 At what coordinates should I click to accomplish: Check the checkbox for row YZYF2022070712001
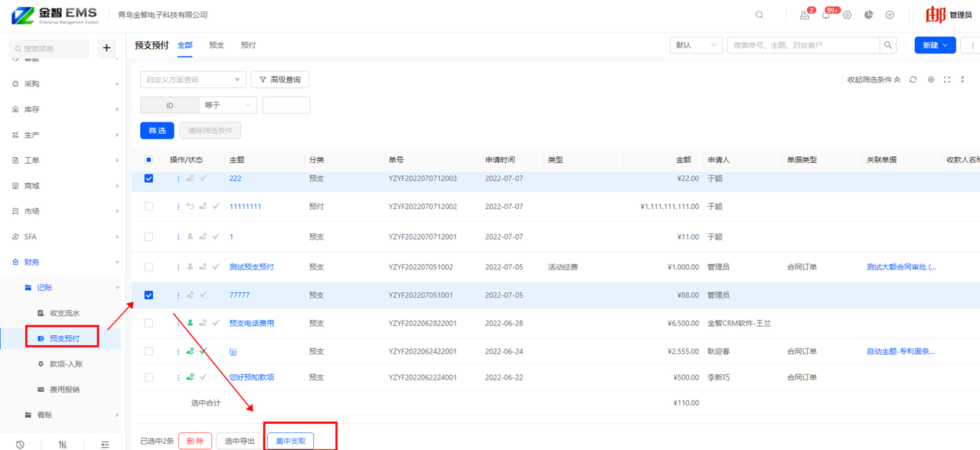149,237
